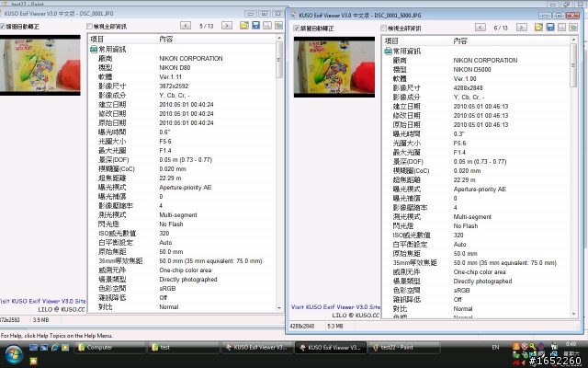
Task: Click 3.9 MB in status bar
Action: pyautogui.click(x=40, y=320)
